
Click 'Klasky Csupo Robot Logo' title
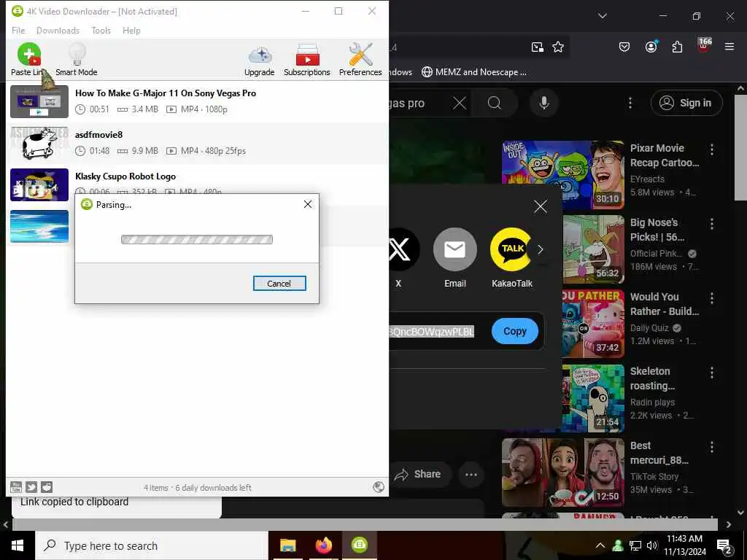click(x=125, y=176)
